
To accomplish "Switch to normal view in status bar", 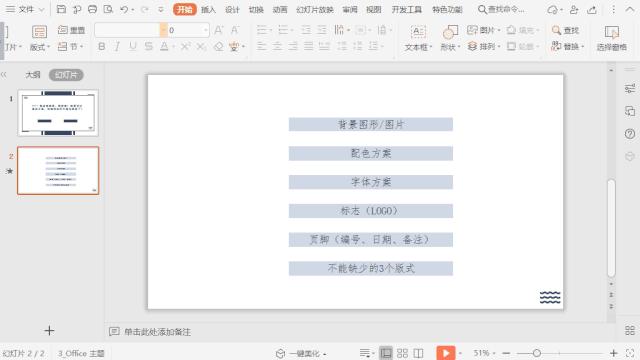I will click(x=386, y=353).
